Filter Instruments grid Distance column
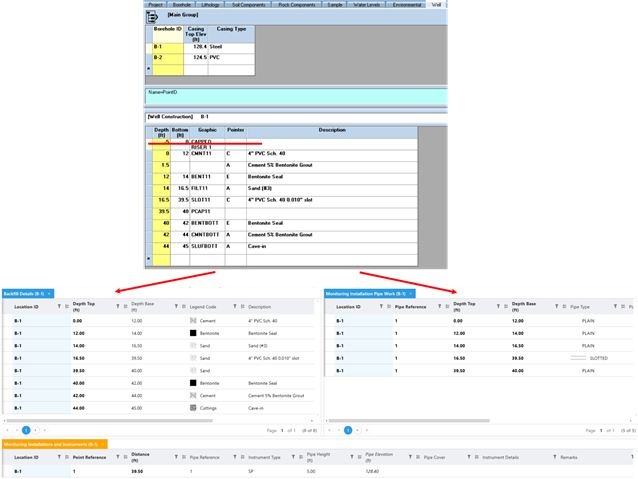 (x=177, y=457)
